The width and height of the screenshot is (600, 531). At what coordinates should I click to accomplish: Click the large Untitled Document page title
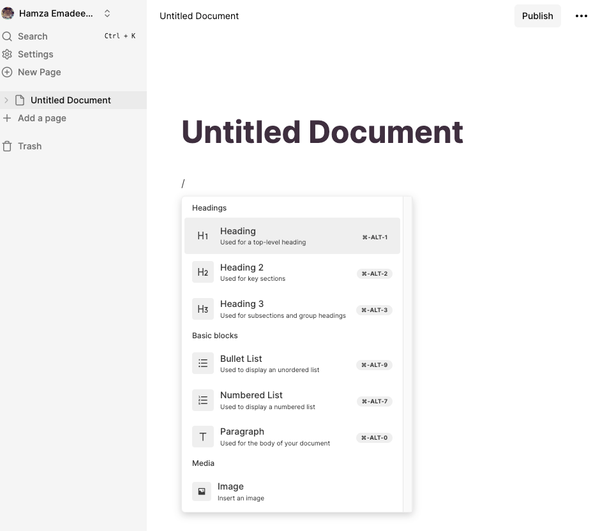click(322, 132)
